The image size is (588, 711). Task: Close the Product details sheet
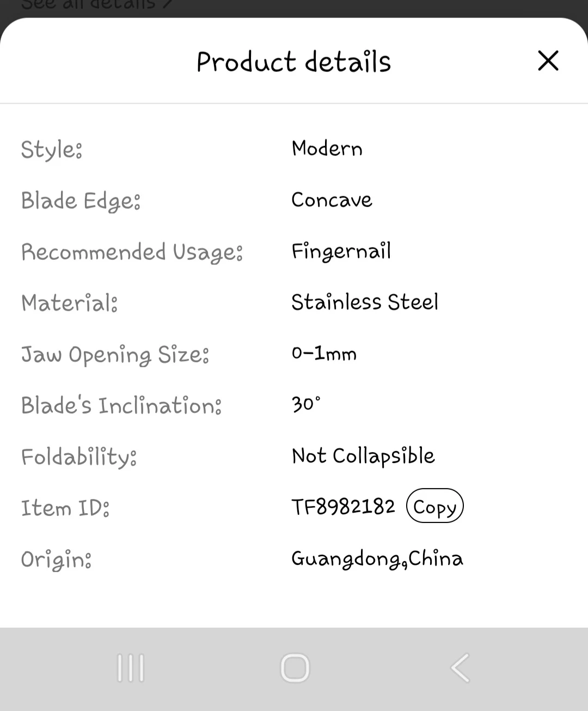tap(548, 60)
